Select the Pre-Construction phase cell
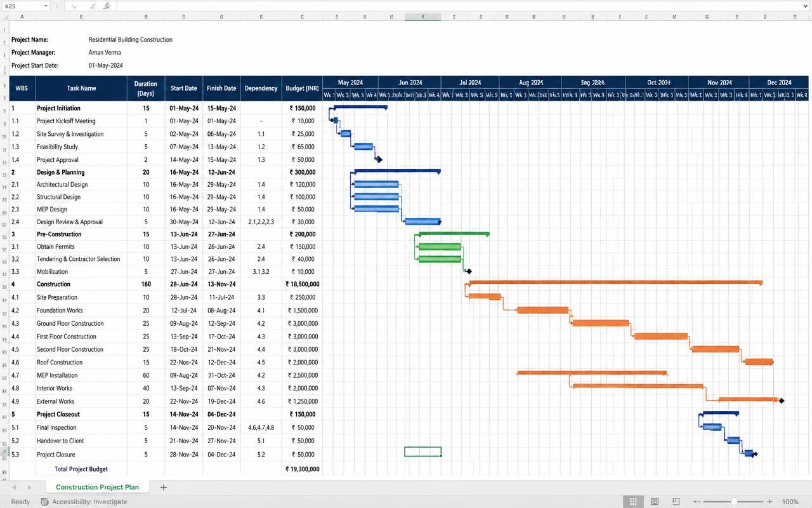Viewport: 812px width, 508px height. pos(81,234)
